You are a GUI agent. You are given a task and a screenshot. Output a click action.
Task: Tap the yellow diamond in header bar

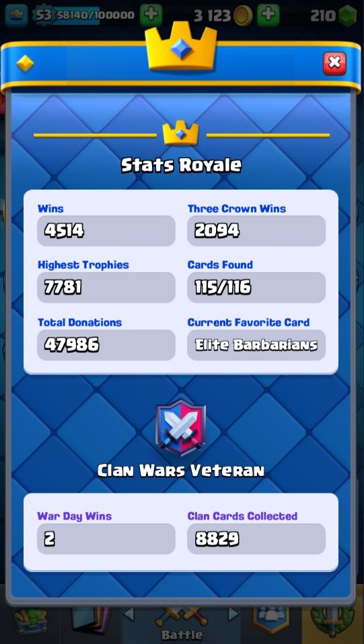pyautogui.click(x=25, y=63)
